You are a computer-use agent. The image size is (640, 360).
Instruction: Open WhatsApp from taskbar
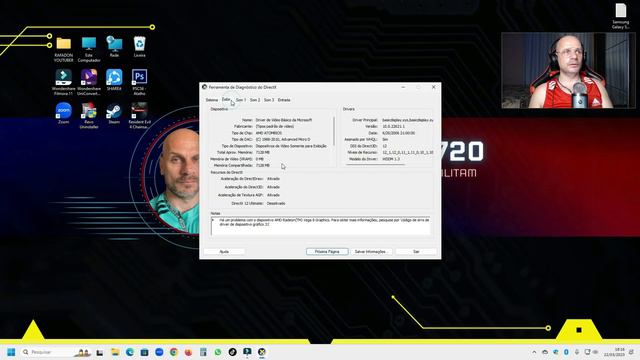point(218,352)
